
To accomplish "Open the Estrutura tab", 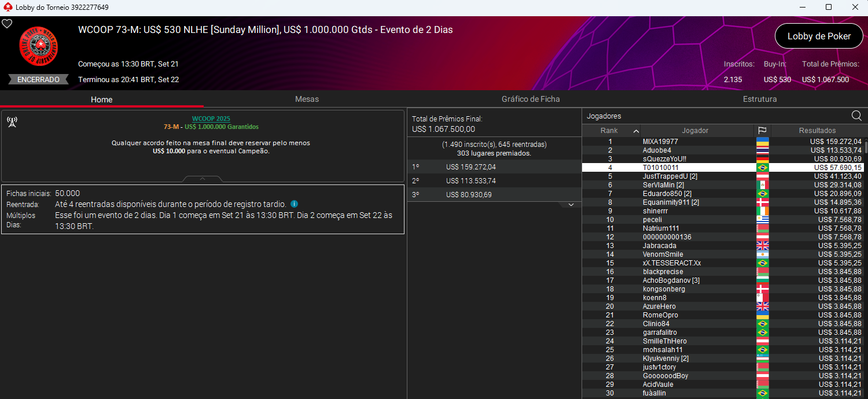I will point(760,99).
